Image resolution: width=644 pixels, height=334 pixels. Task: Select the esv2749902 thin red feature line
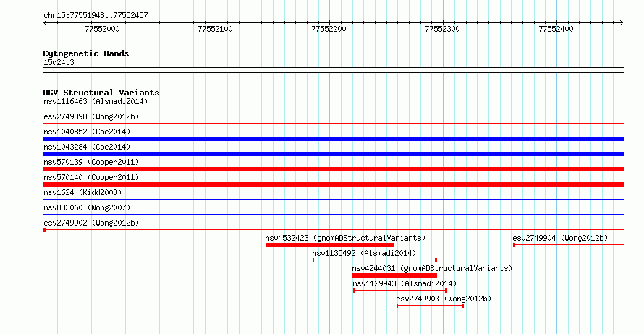tap(333, 230)
